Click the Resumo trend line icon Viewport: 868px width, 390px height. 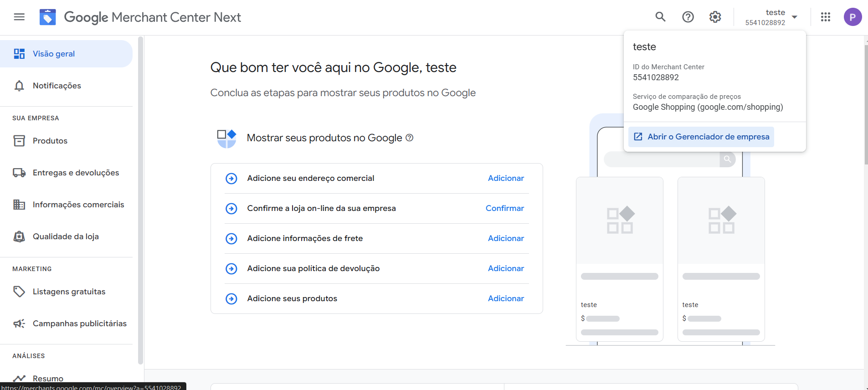tap(19, 379)
